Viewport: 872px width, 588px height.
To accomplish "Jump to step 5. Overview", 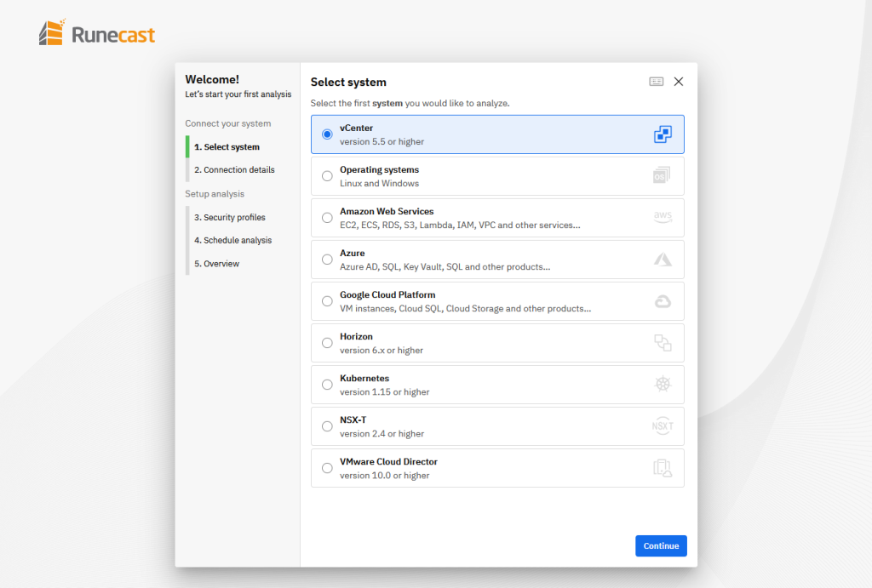I will pos(217,264).
